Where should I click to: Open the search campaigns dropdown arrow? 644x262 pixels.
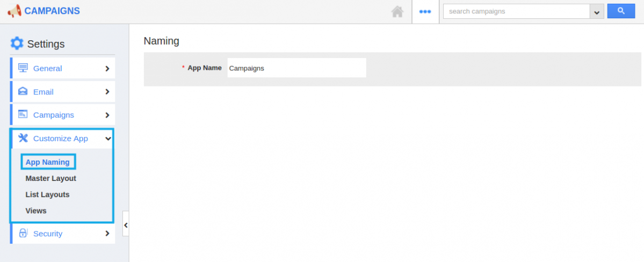click(x=596, y=12)
